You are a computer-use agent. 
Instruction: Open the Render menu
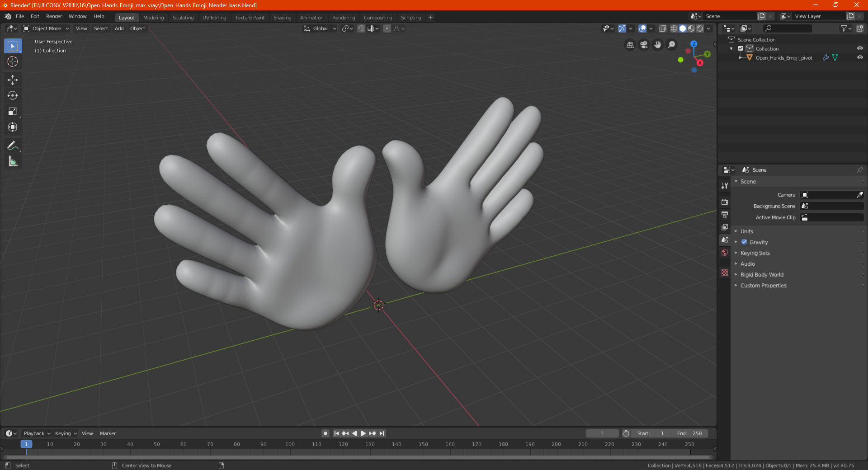54,16
